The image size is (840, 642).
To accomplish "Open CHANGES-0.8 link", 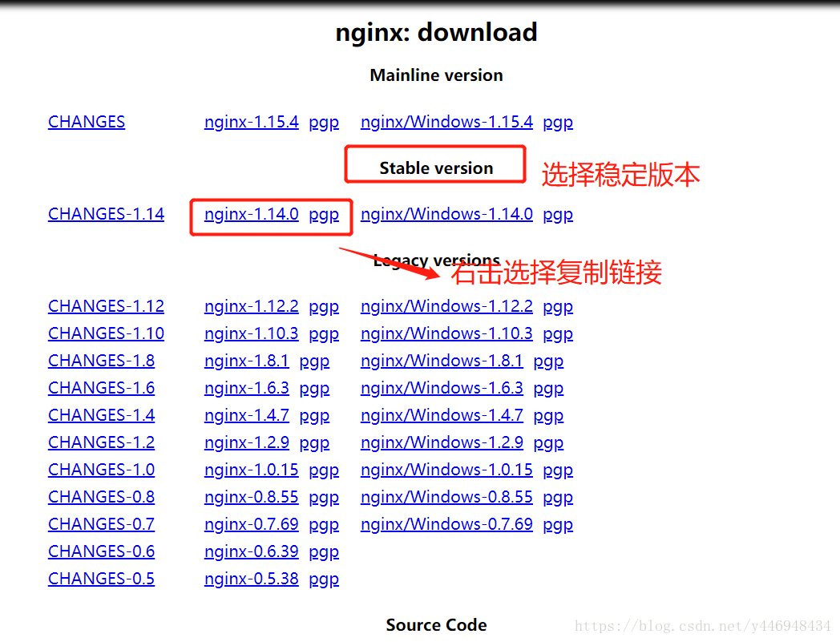I will point(101,498).
